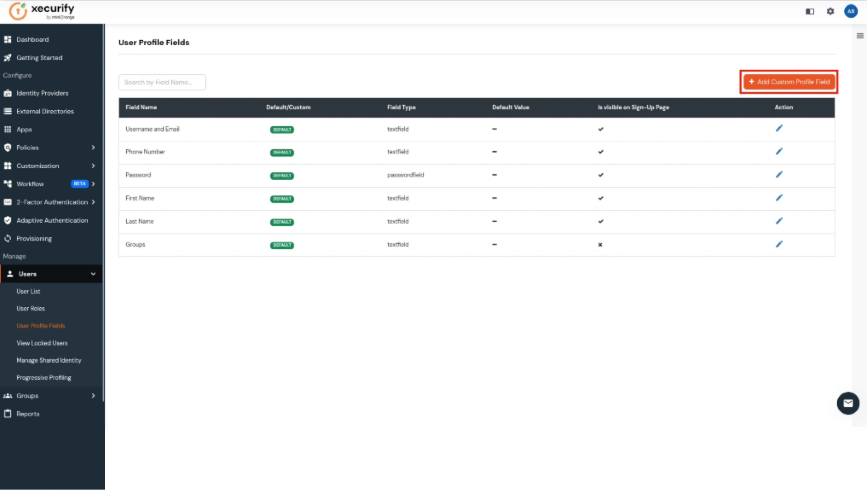
Task: Open the Dashboard panel
Action: pos(32,39)
